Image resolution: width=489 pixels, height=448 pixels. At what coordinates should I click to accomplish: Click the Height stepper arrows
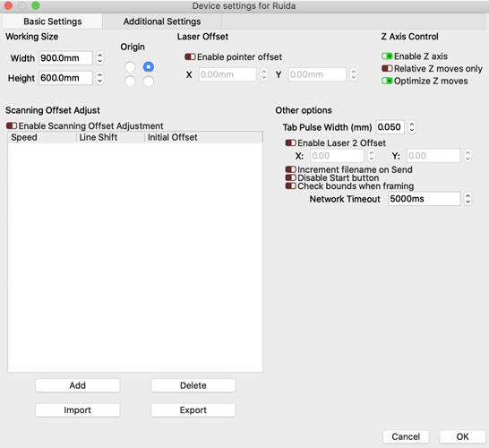99,78
